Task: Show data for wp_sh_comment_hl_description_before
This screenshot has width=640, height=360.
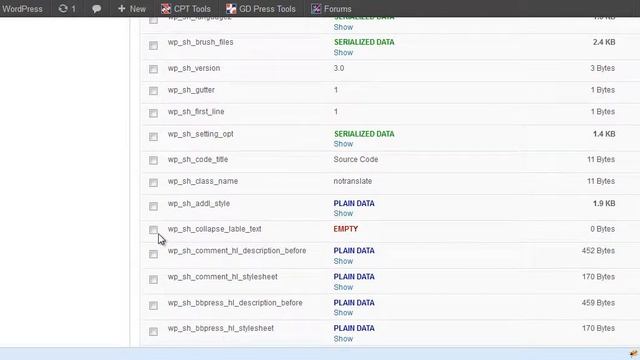Action: click(x=343, y=261)
